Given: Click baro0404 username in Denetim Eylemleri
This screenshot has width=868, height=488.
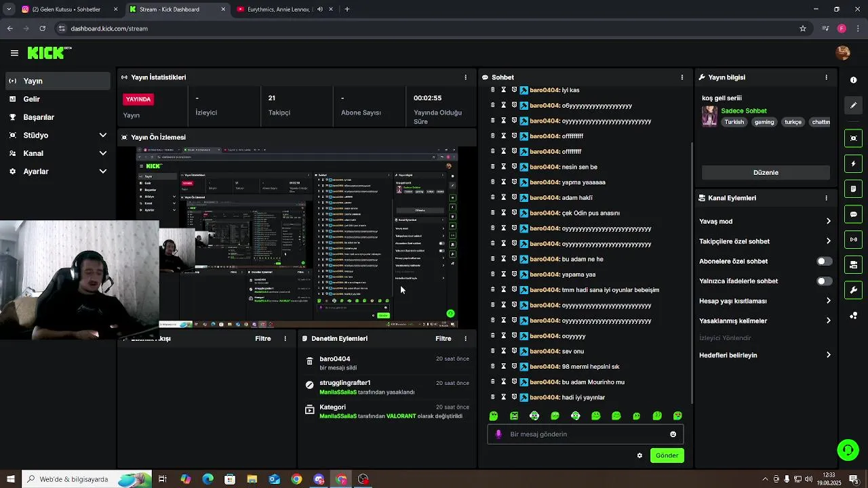Looking at the screenshot, I should coord(334,359).
